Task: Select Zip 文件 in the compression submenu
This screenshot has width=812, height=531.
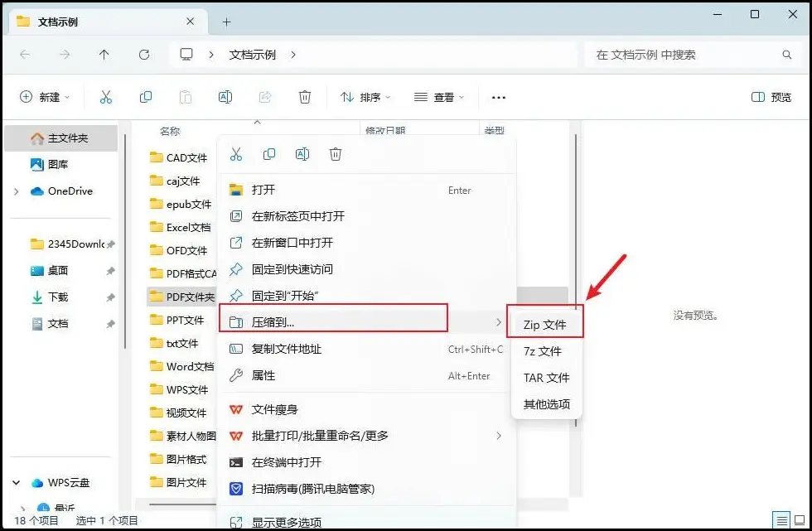Action: (x=545, y=322)
